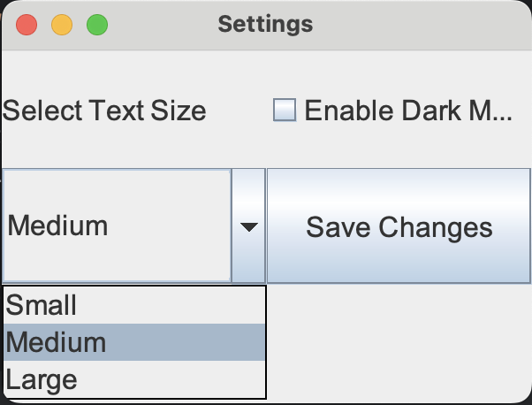Click the Enable Dark M... checkbox label
The image size is (532, 405).
coord(407,111)
